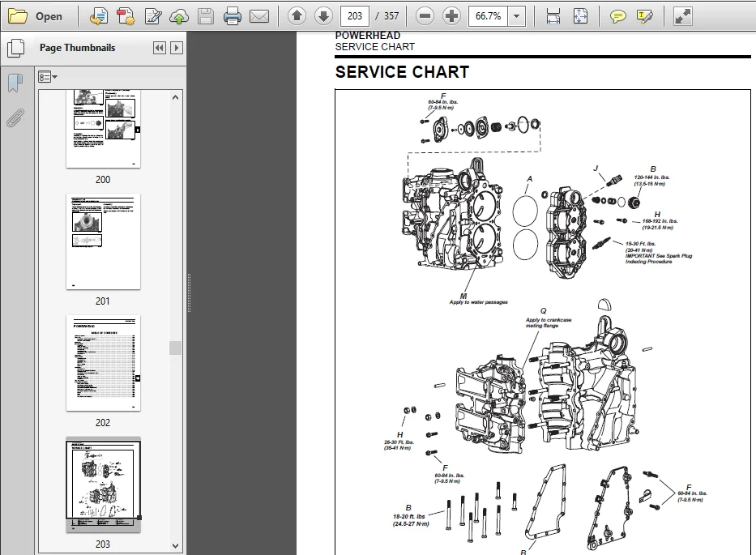
Task: Click the 'Apply to water passages' label
Action: (x=478, y=302)
